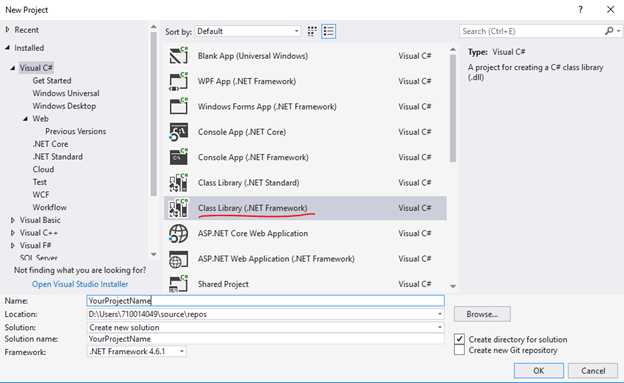Select Windows Forms App (.NET Framework) template name
Viewport: 624px width, 383px height.
(x=267, y=107)
